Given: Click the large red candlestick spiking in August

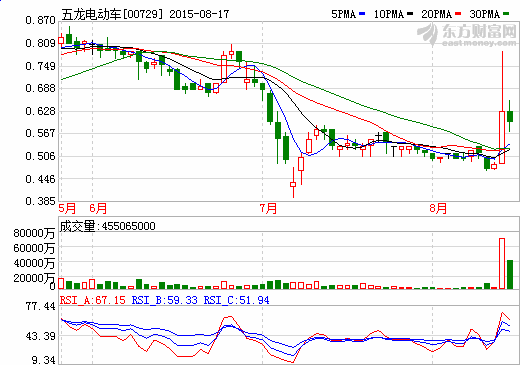Looking at the screenshot, I should point(502,137).
